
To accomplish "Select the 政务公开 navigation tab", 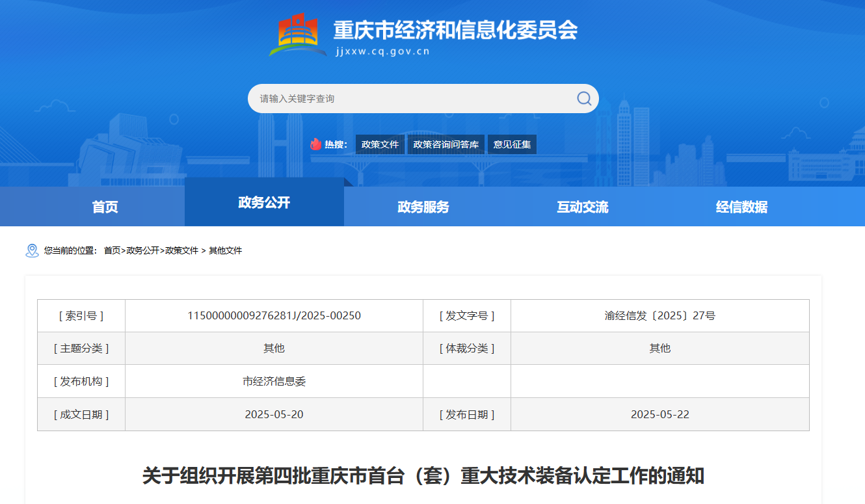I will click(264, 202).
